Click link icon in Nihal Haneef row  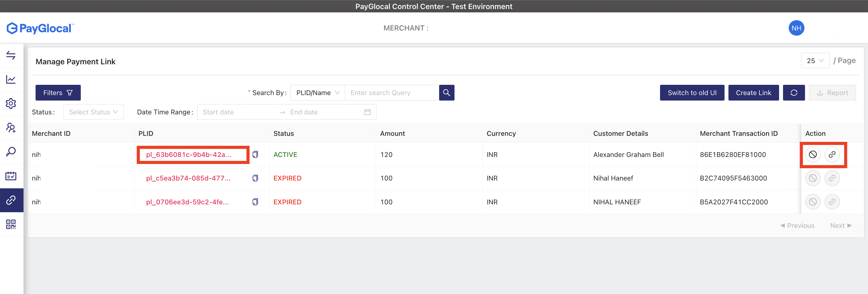[832, 178]
